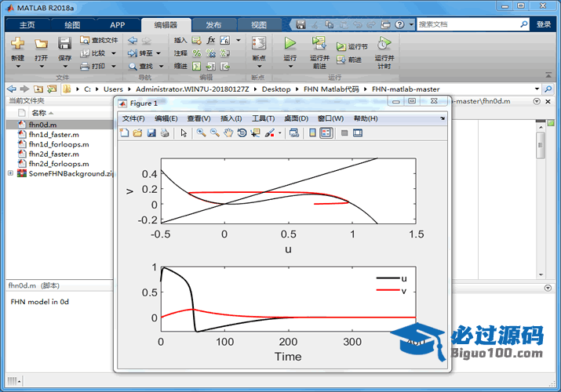Click the help question mark icon
The image size is (561, 392).
tap(399, 24)
